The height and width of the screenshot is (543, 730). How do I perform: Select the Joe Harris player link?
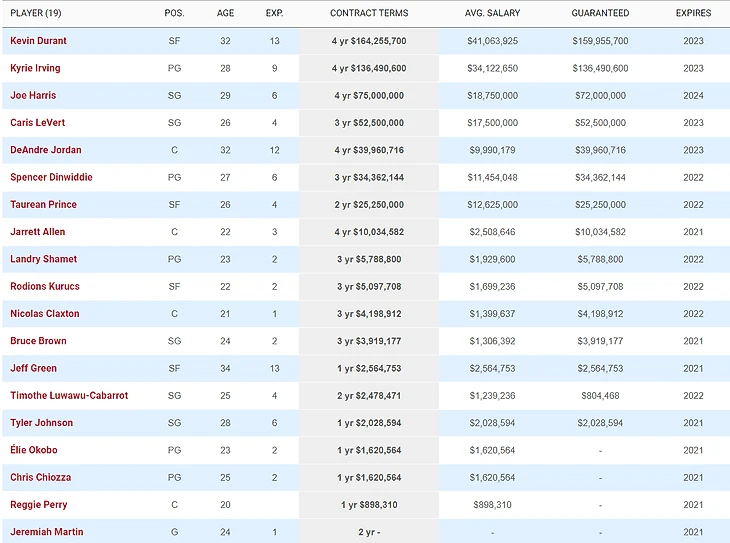click(33, 96)
